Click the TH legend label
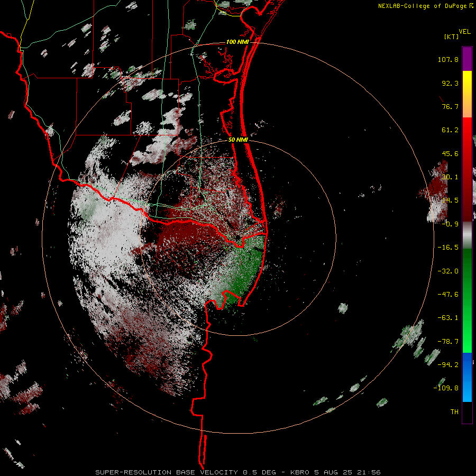Viewport: 476px width, 476px height. pyautogui.click(x=454, y=412)
